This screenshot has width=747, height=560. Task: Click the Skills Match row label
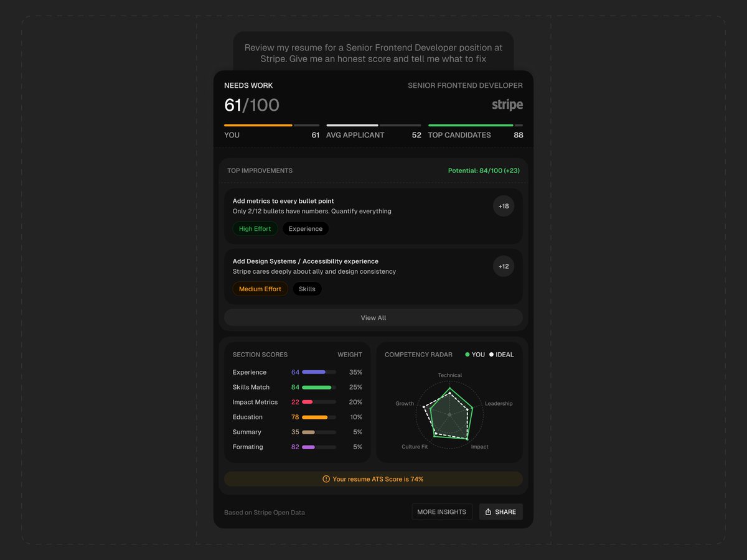pyautogui.click(x=251, y=387)
